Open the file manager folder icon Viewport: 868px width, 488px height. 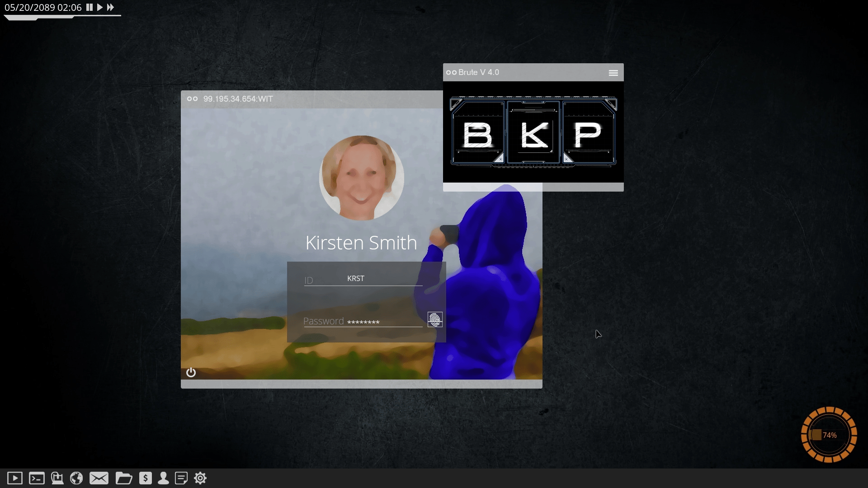point(123,478)
